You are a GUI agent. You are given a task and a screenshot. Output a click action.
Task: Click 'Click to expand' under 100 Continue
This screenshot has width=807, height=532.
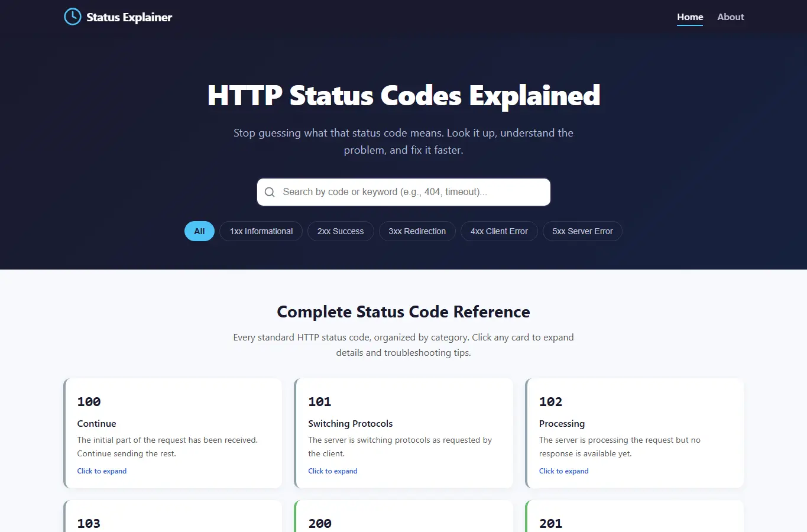(102, 471)
